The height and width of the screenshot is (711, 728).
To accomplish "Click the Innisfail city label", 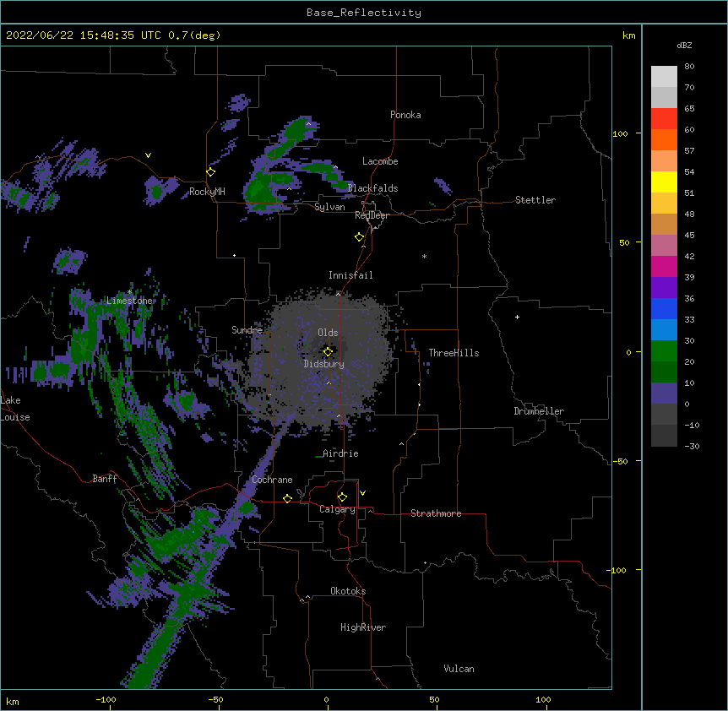I will [350, 275].
